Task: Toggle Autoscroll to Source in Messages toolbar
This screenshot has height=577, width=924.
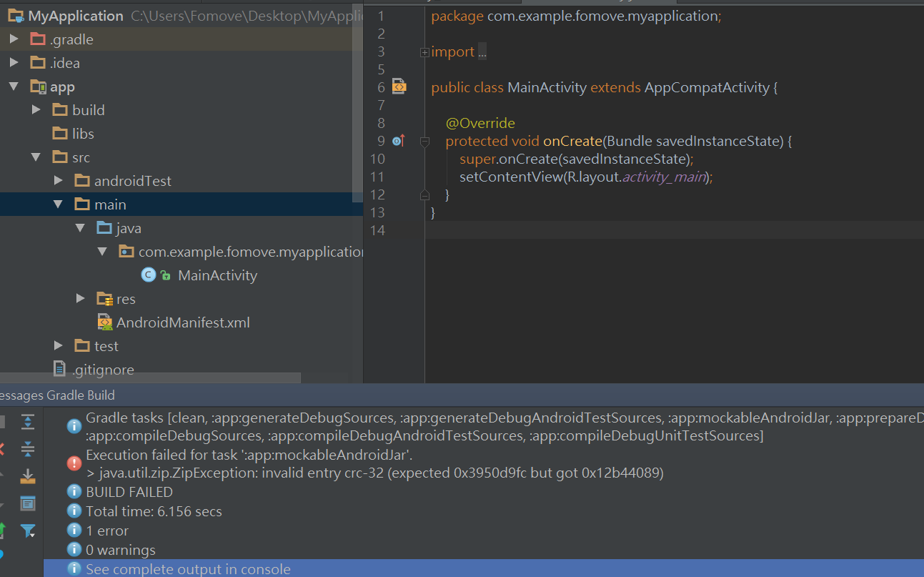Action: click(x=28, y=476)
